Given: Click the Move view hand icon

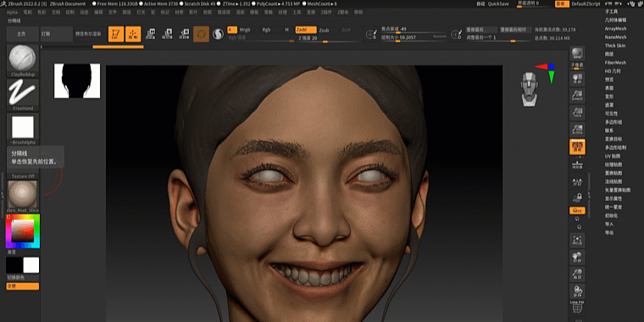Looking at the screenshot, I should coord(577,258).
